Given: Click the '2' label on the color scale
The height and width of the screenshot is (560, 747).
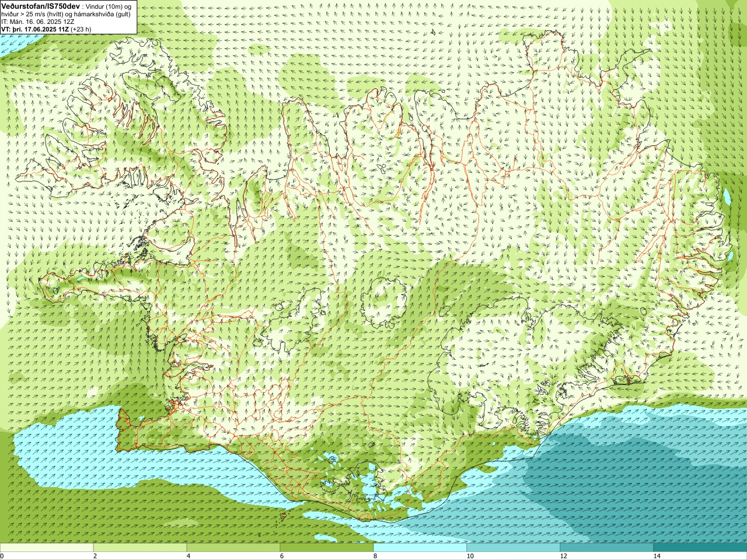Looking at the screenshot, I should point(95,556).
